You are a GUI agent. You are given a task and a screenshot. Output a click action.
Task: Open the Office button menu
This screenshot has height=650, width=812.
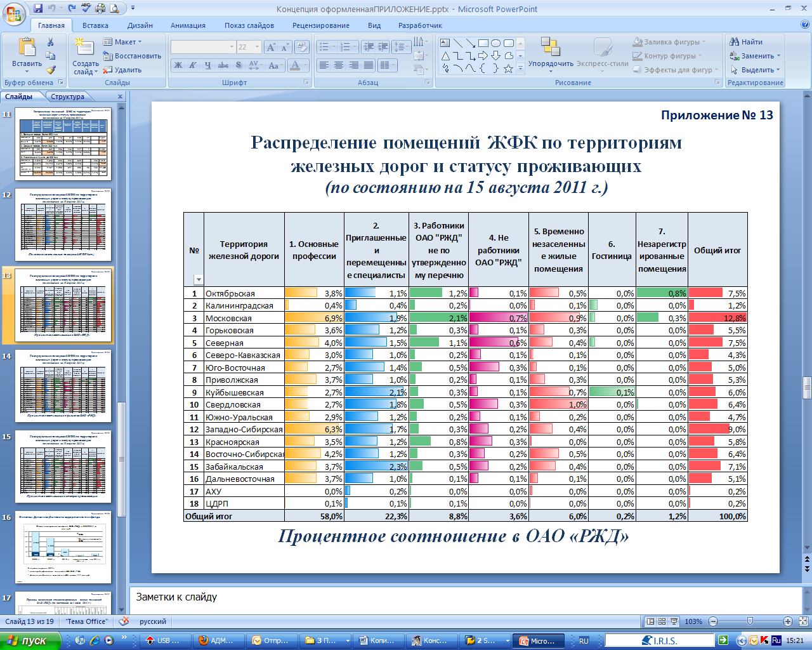point(13,13)
